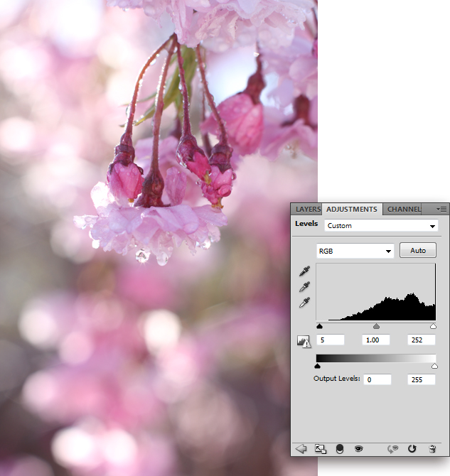Click the highlight input field showing 252

pos(422,340)
